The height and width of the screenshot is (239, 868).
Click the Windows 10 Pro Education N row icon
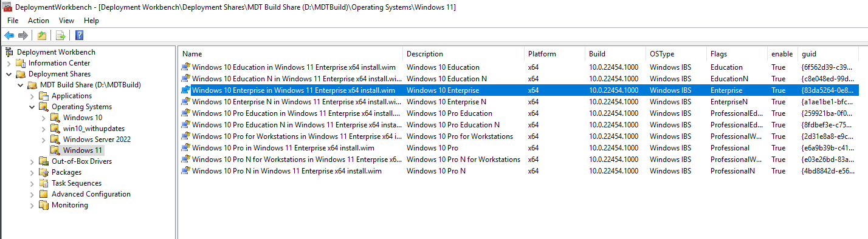[x=186, y=125]
